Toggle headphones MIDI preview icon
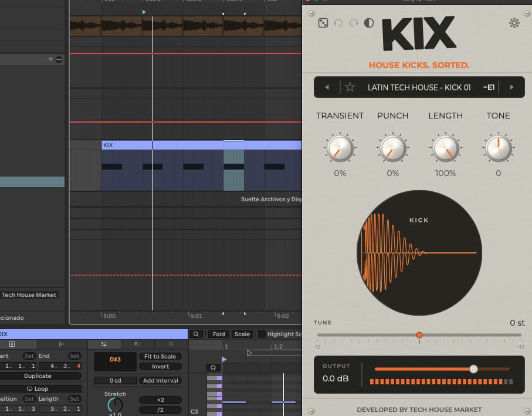 click(x=213, y=367)
